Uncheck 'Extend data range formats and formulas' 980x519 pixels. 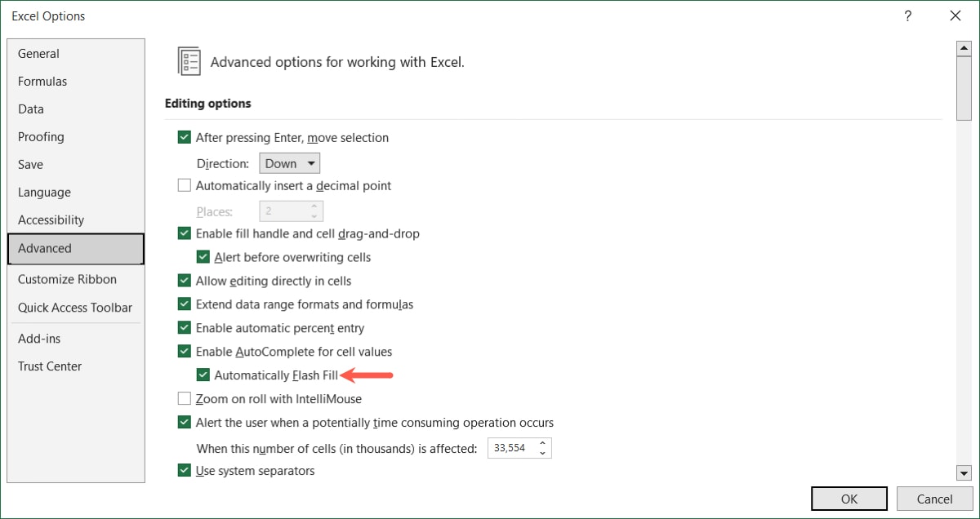coord(185,304)
